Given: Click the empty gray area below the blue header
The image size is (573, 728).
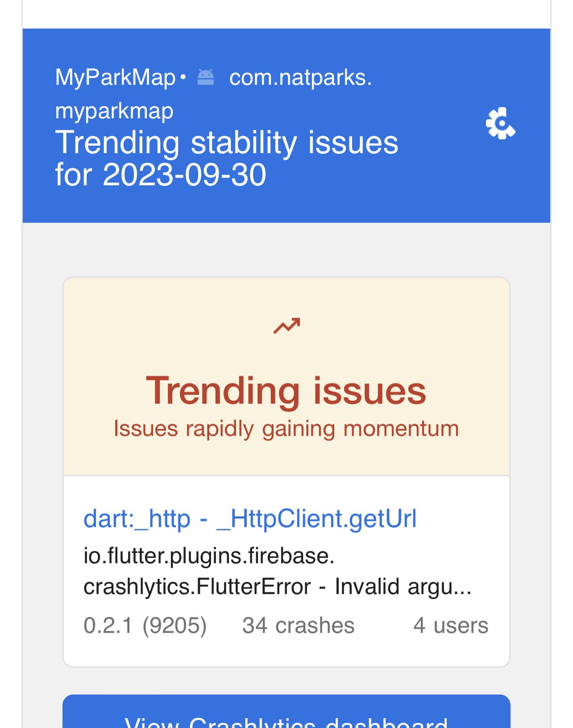Looking at the screenshot, I should [286, 249].
